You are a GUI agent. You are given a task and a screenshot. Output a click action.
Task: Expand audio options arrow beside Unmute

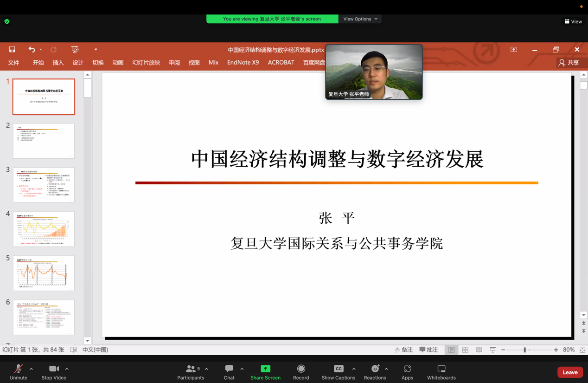(31, 369)
